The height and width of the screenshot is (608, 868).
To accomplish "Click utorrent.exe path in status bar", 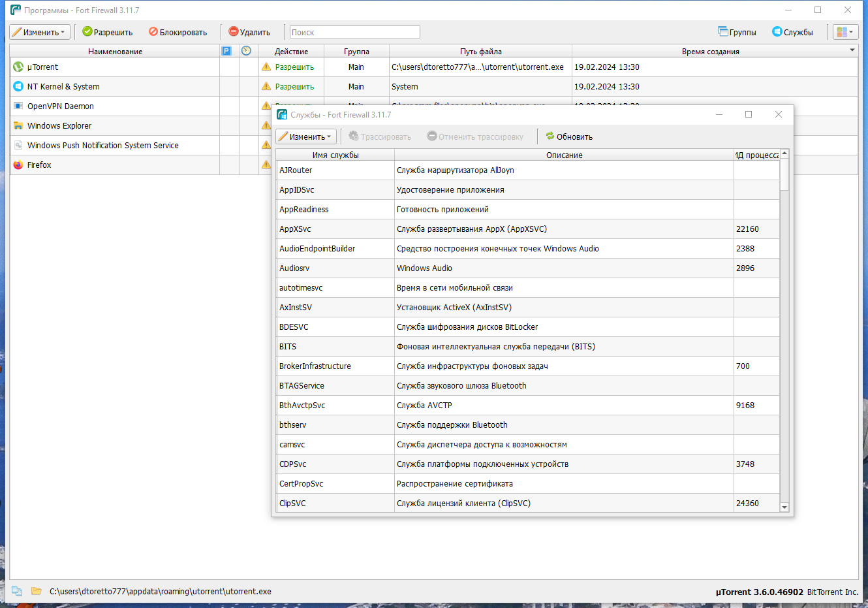I will click(x=161, y=591).
